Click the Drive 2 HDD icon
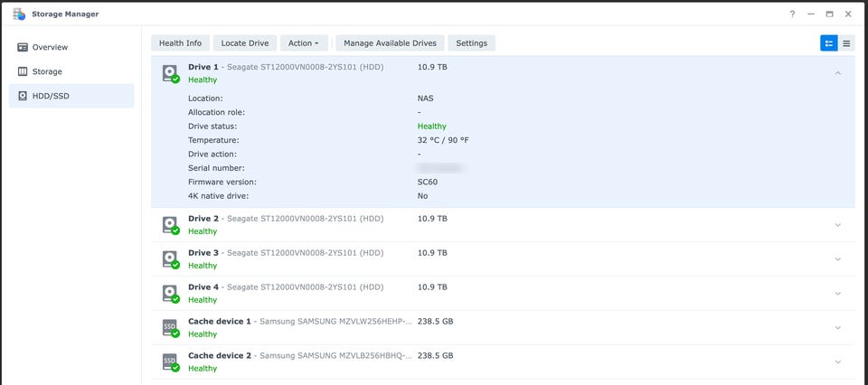 point(171,225)
